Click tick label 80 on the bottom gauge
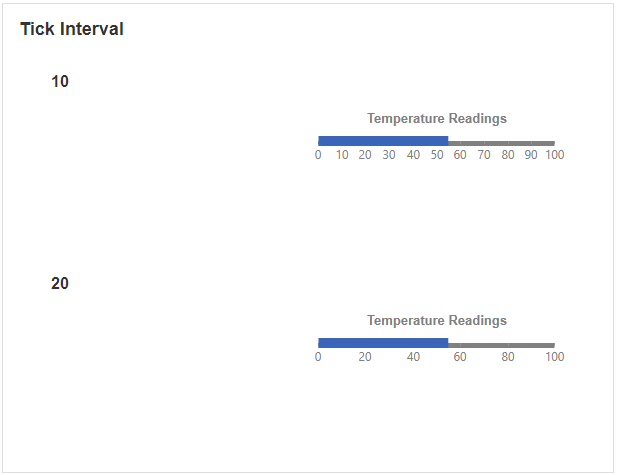The width and height of the screenshot is (617, 475). pyautogui.click(x=508, y=357)
